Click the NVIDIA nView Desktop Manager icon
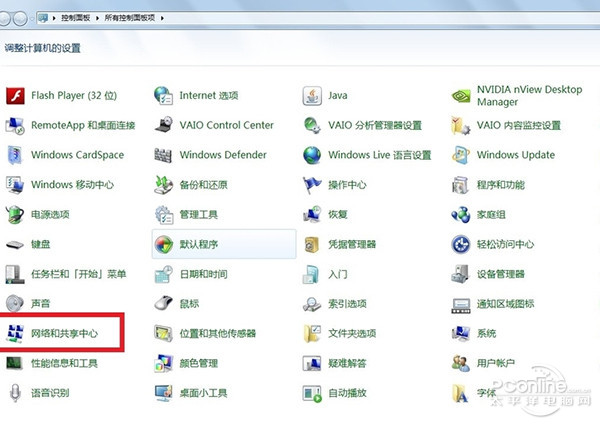 point(461,96)
